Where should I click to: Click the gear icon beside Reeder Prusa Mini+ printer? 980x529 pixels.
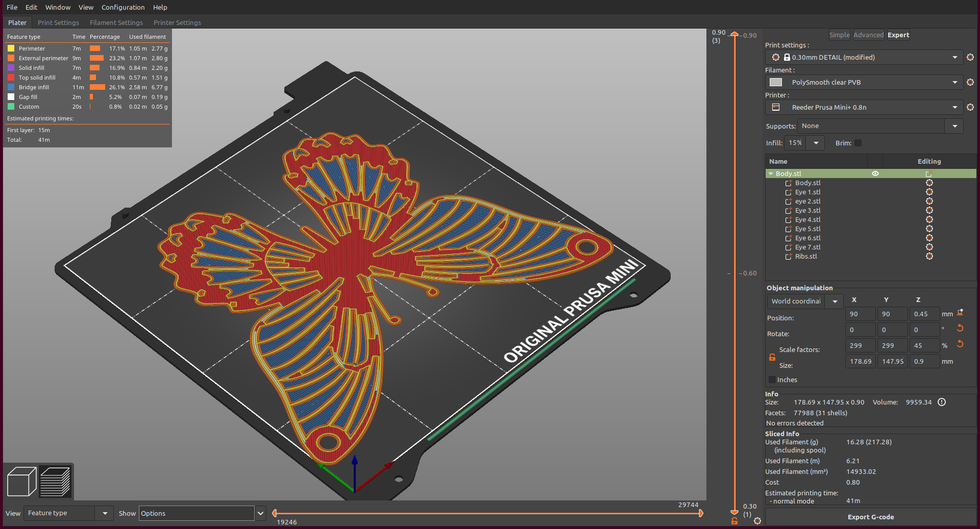(970, 107)
